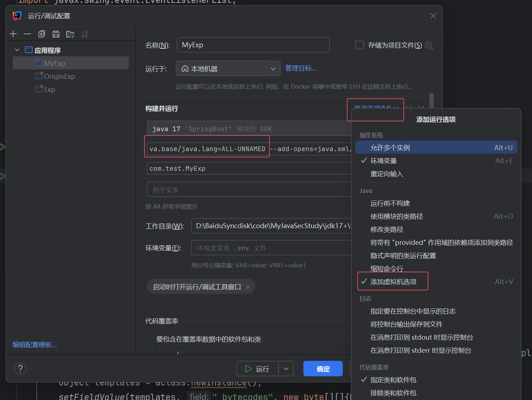Click the sort configurations alphabetically icon
The width and height of the screenshot is (532, 400).
[84, 34]
